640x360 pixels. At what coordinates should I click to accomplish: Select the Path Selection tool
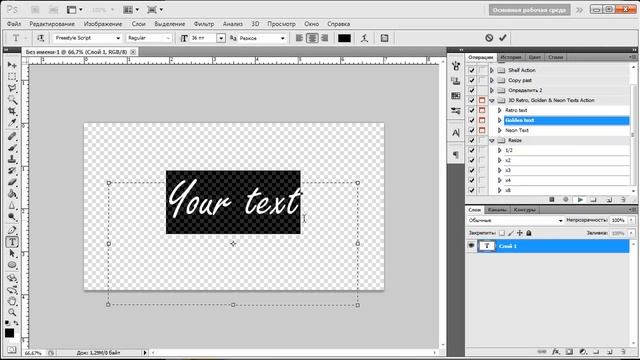tap(12, 253)
